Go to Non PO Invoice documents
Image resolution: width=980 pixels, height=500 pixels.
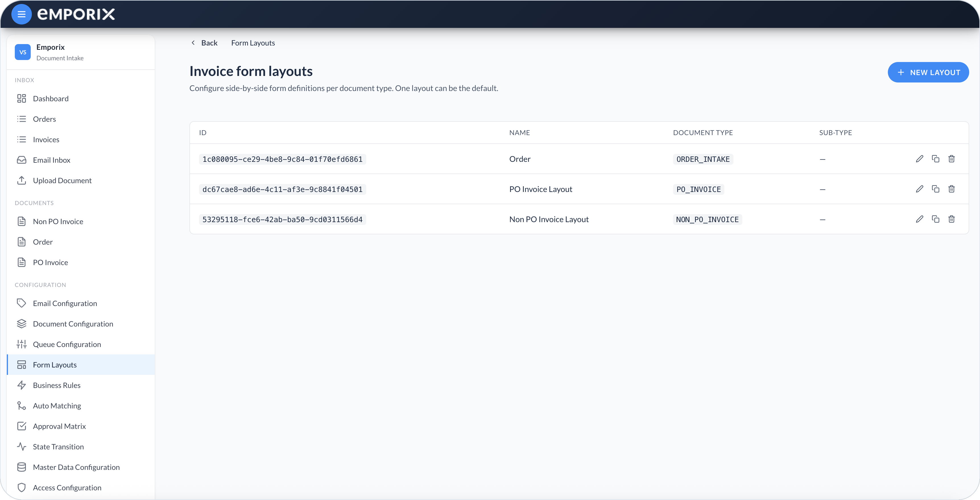81,222
